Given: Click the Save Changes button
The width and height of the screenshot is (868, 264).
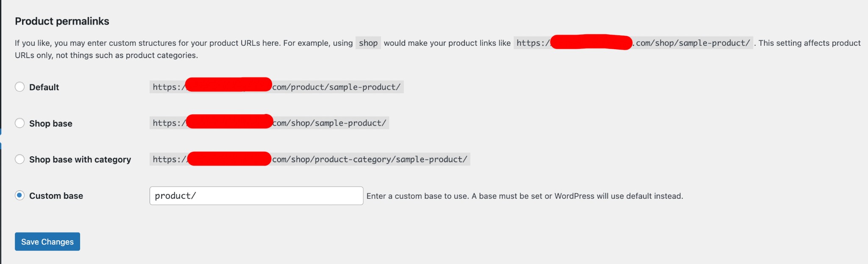Looking at the screenshot, I should point(47,242).
